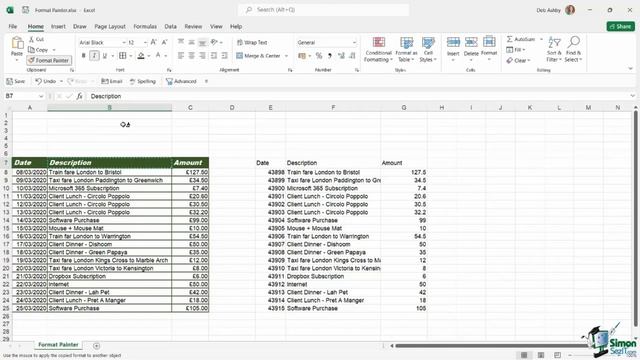Open Merge & Center dropdown arrow

286,56
